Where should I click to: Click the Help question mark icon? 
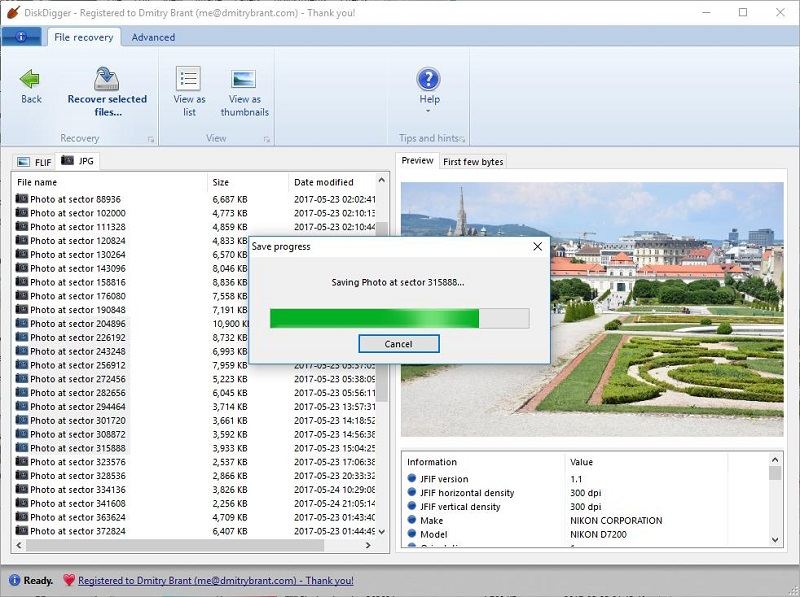click(428, 80)
